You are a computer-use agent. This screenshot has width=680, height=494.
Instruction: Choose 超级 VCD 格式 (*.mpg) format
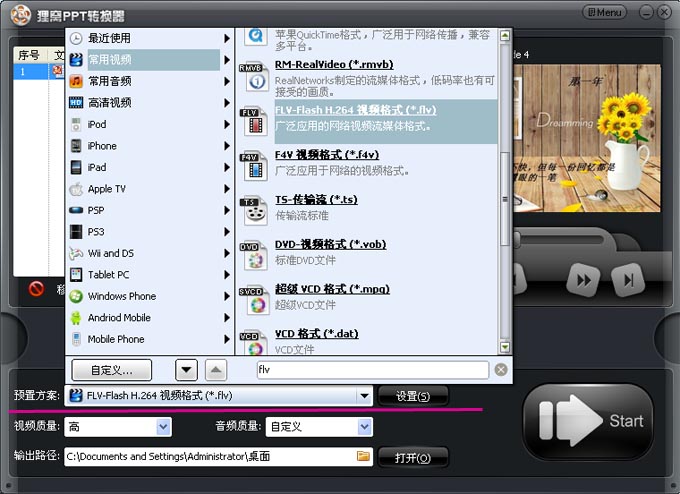coord(332,289)
